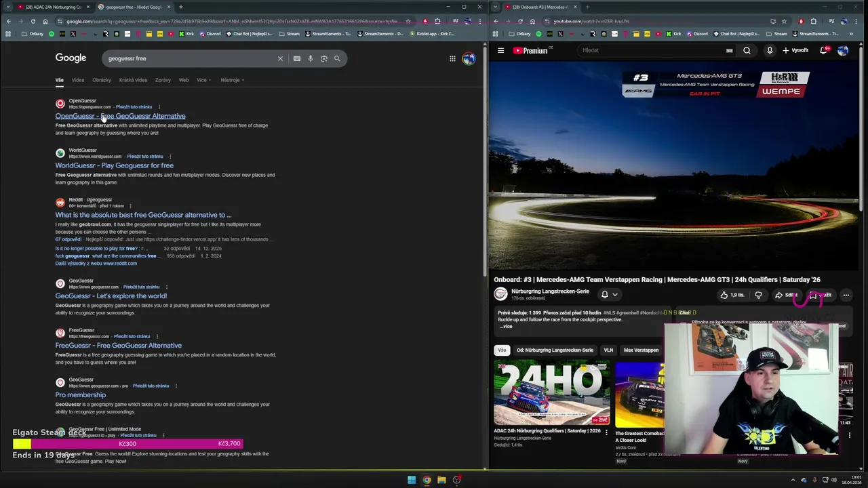Click the magnifier search button in Google
Image resolution: width=868 pixels, height=488 pixels.
click(x=337, y=58)
